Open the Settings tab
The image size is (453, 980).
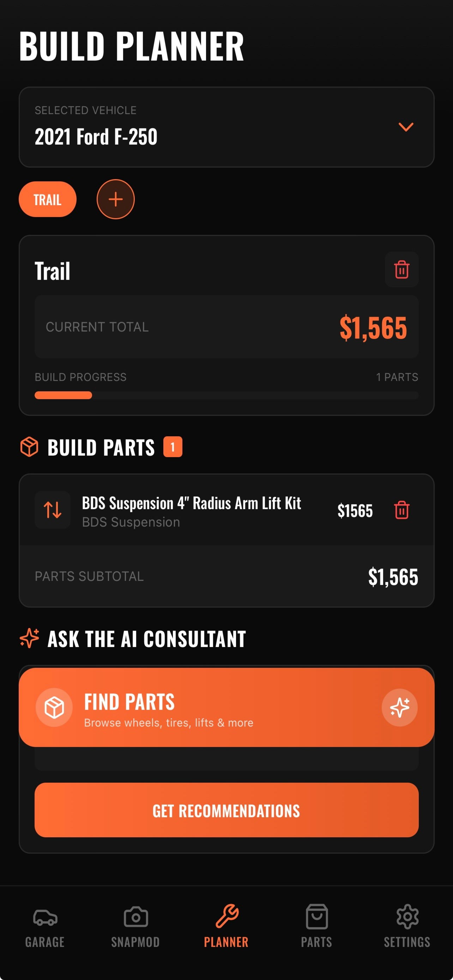click(407, 926)
